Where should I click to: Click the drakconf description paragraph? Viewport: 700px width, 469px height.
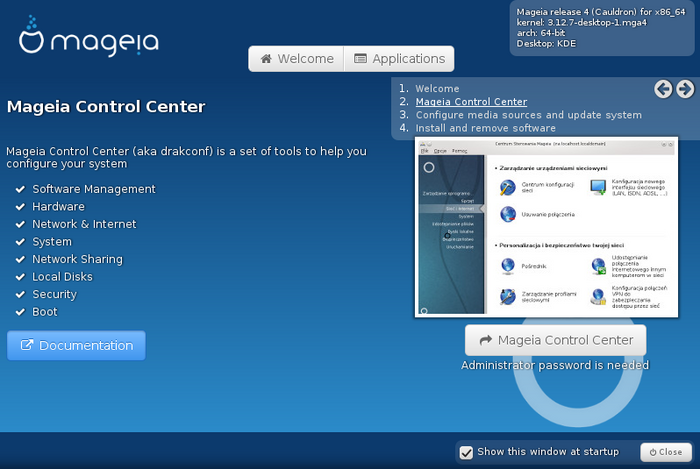point(186,158)
